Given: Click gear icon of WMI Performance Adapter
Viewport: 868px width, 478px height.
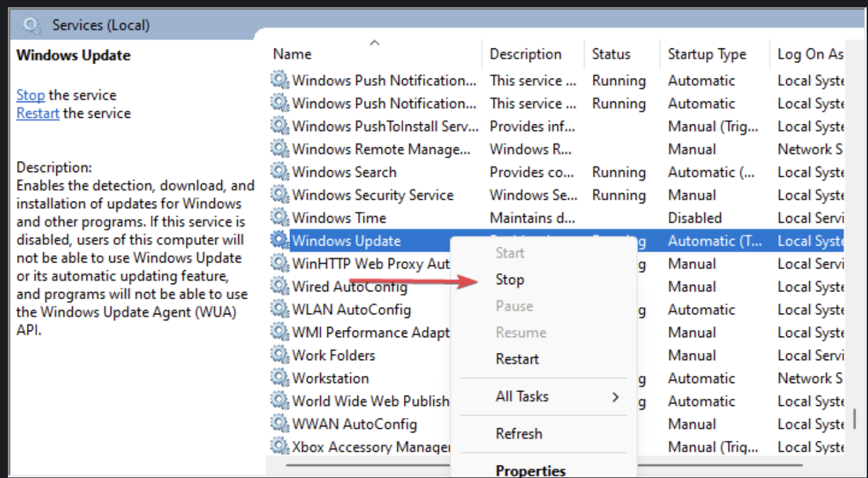Looking at the screenshot, I should (x=280, y=332).
